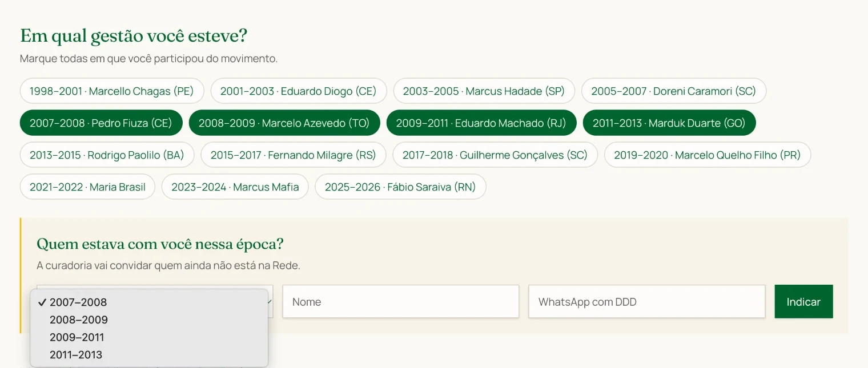Choose the checked 2007–2008 dropdown option
868x368 pixels.
[x=149, y=302]
